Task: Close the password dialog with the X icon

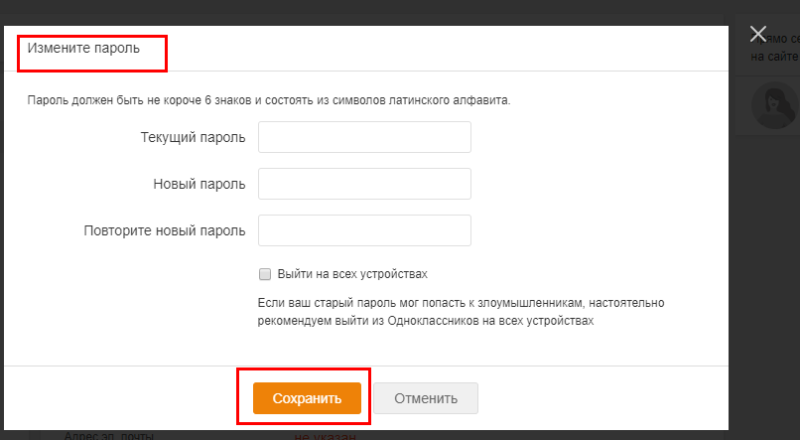Action: point(758,34)
